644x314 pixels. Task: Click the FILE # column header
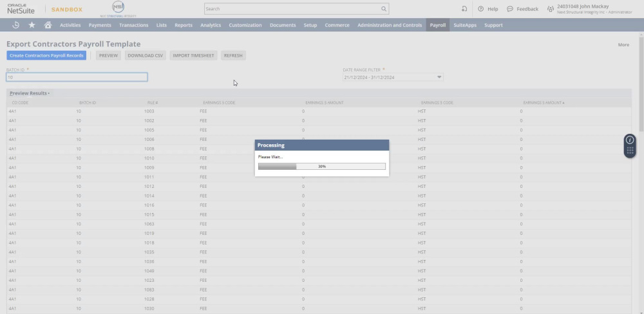pyautogui.click(x=153, y=102)
